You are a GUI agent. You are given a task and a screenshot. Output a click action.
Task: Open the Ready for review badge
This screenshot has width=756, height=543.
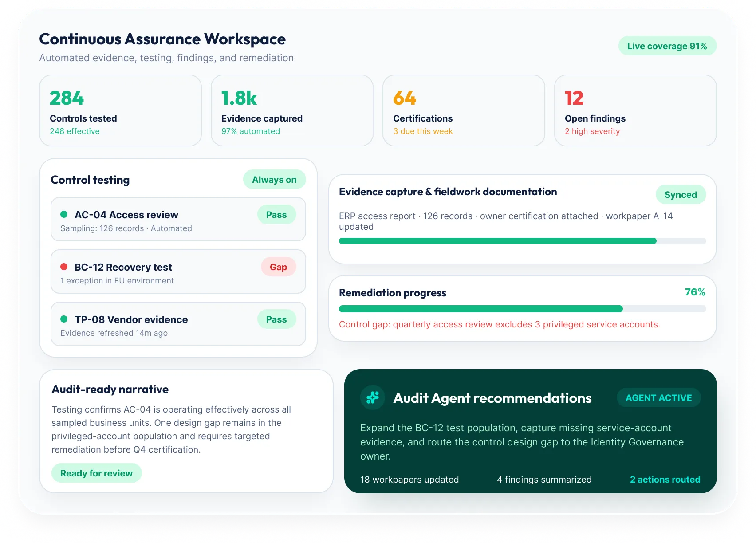point(96,473)
